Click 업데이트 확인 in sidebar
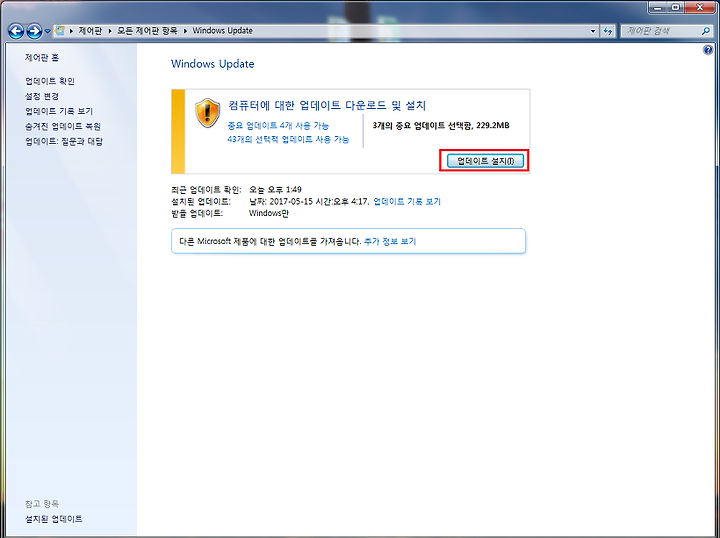 coord(50,81)
